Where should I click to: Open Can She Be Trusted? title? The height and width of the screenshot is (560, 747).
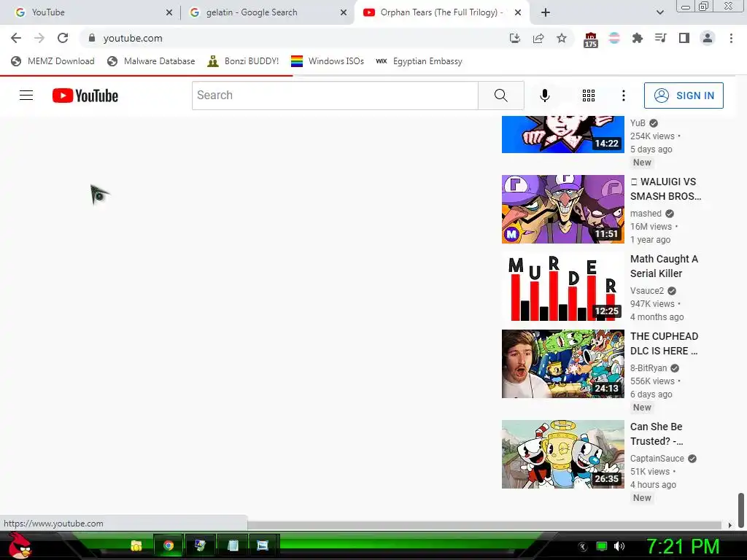(x=657, y=433)
